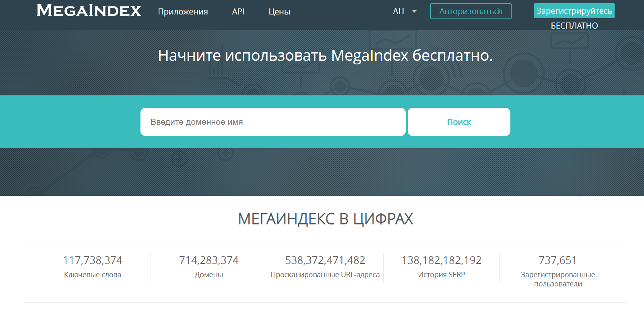Screen dimensions: 644x317
Task: Click the Зарегистрированные пользователи label
Action: [x=558, y=279]
